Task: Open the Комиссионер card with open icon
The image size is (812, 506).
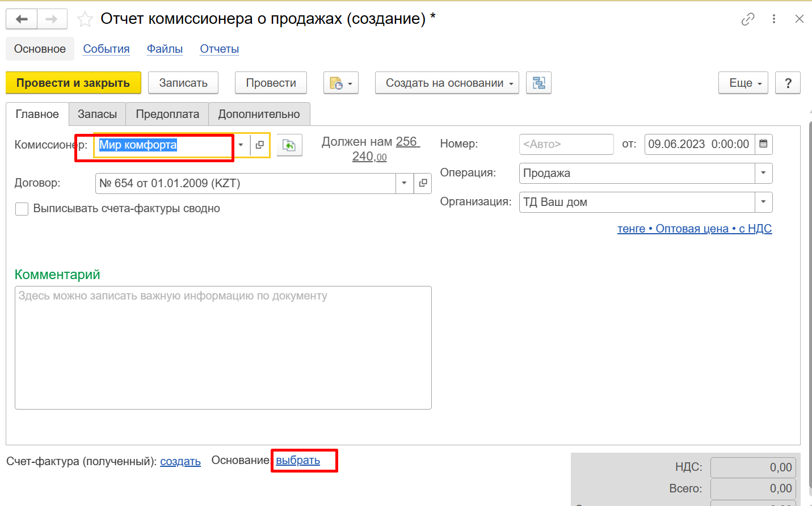Action: [x=260, y=145]
